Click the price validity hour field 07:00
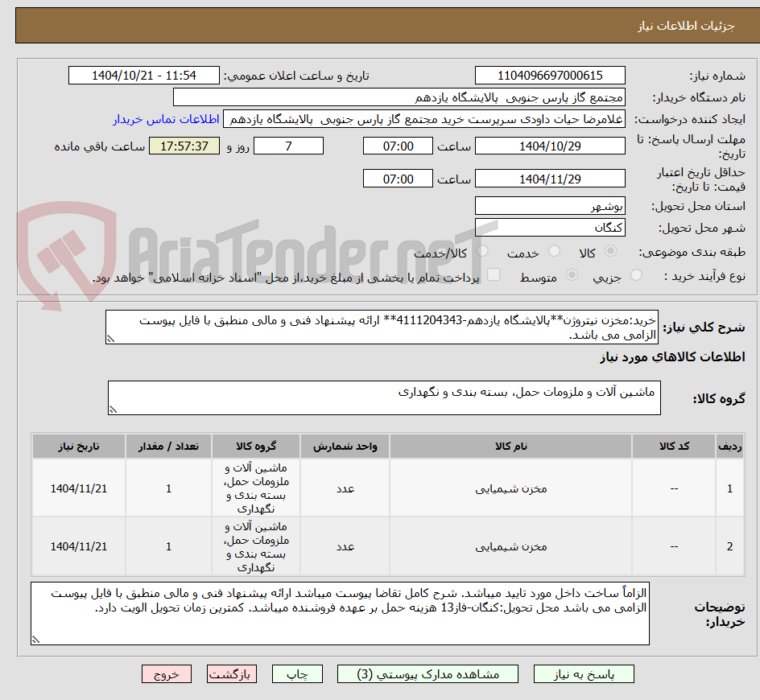This screenshot has width=760, height=700. (x=398, y=179)
